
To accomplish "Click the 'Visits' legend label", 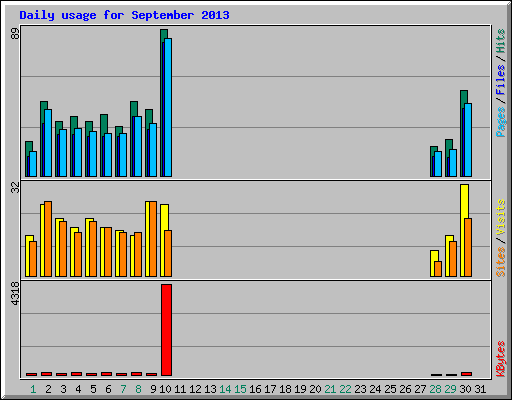I will point(500,217).
